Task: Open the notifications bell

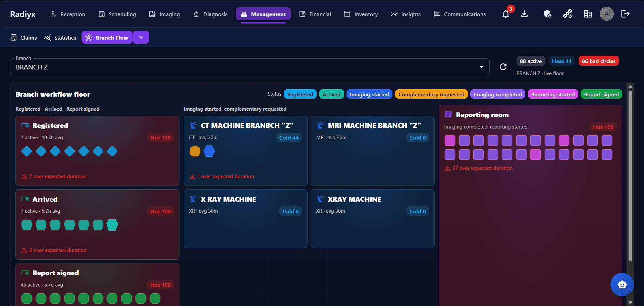Action: click(506, 14)
